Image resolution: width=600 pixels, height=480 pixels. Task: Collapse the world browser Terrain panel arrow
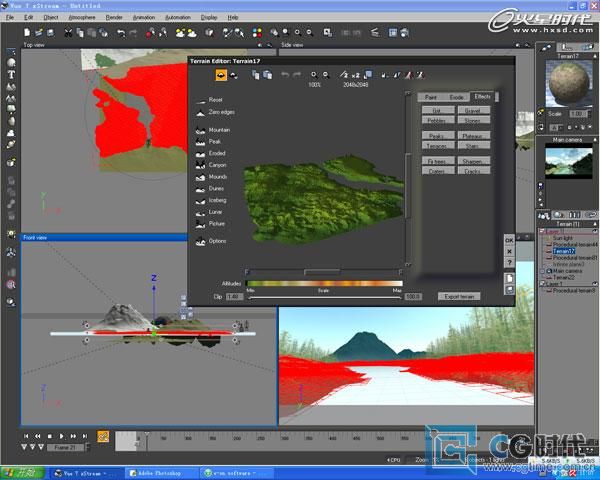(595, 224)
